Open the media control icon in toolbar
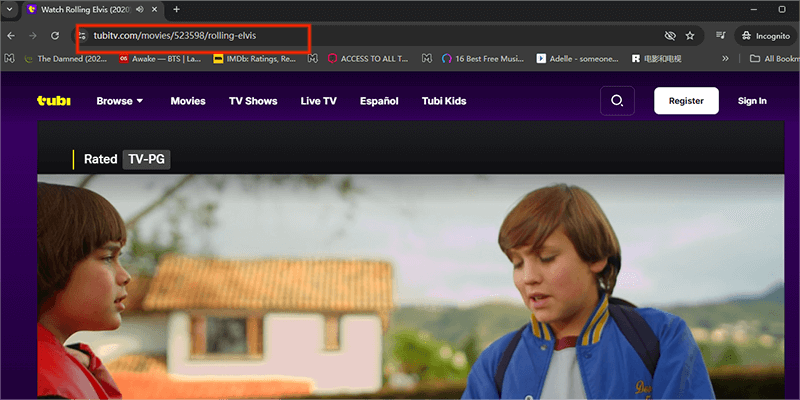 coord(720,36)
